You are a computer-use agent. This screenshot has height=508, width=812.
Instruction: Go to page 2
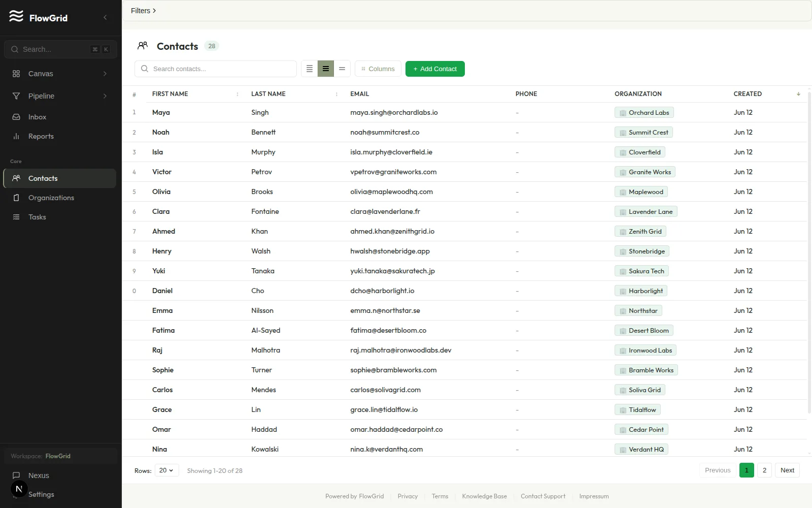764,470
